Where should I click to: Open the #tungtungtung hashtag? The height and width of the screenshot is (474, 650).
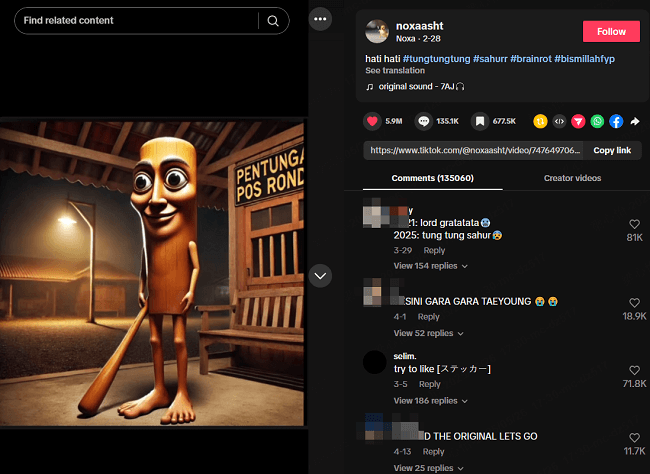437,59
